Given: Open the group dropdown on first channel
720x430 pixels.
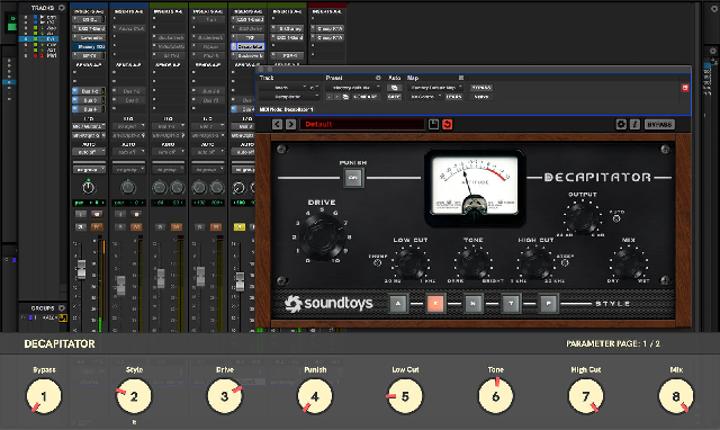Looking at the screenshot, I should coord(89,170).
